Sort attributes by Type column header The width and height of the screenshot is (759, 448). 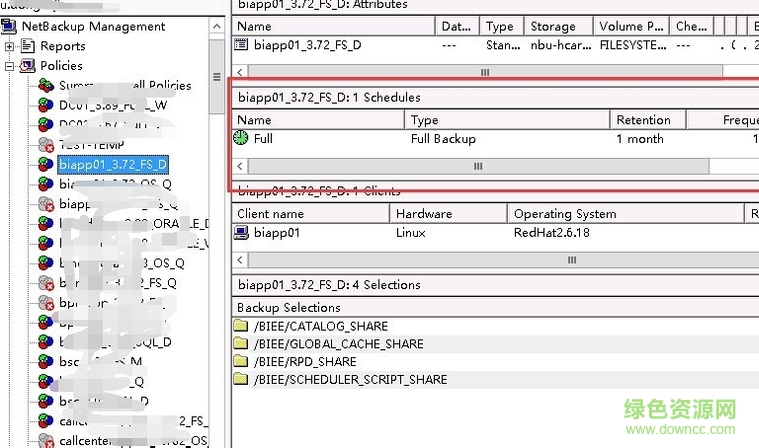pos(502,26)
